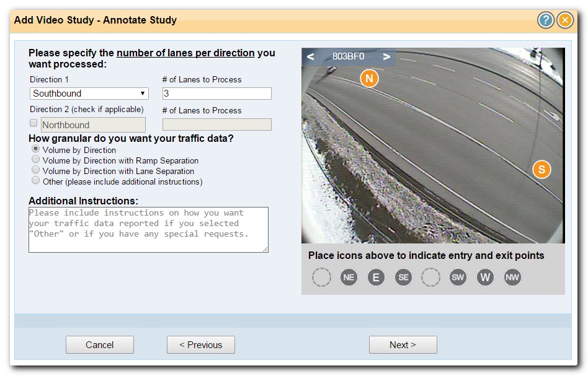This screenshot has width=588, height=376.
Task: Advance to the next camera with right arrow
Action: pyautogui.click(x=387, y=56)
